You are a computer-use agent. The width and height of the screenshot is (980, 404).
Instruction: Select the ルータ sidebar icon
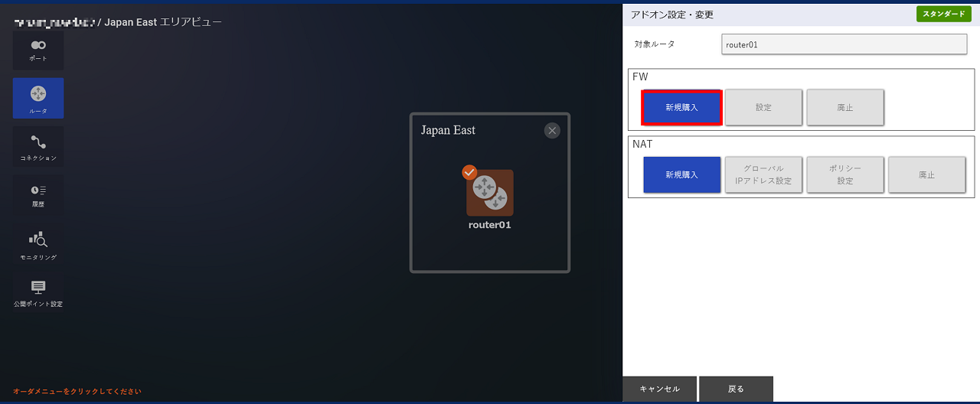coord(38,98)
